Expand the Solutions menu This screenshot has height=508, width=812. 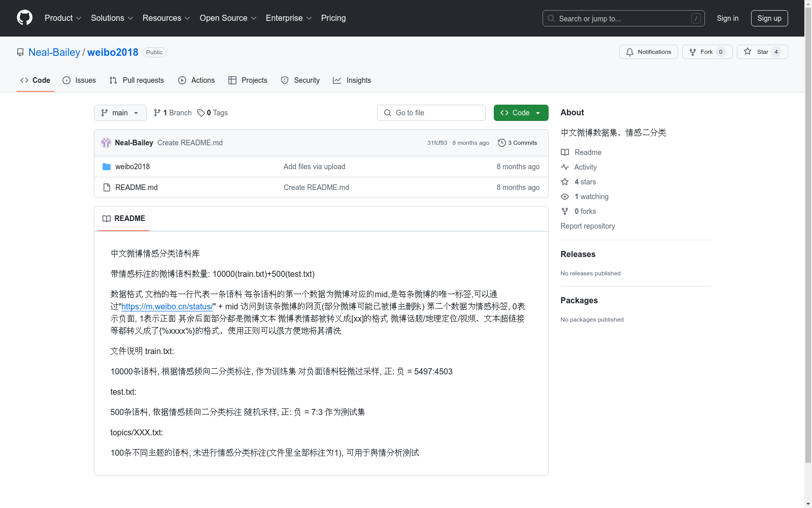point(112,18)
